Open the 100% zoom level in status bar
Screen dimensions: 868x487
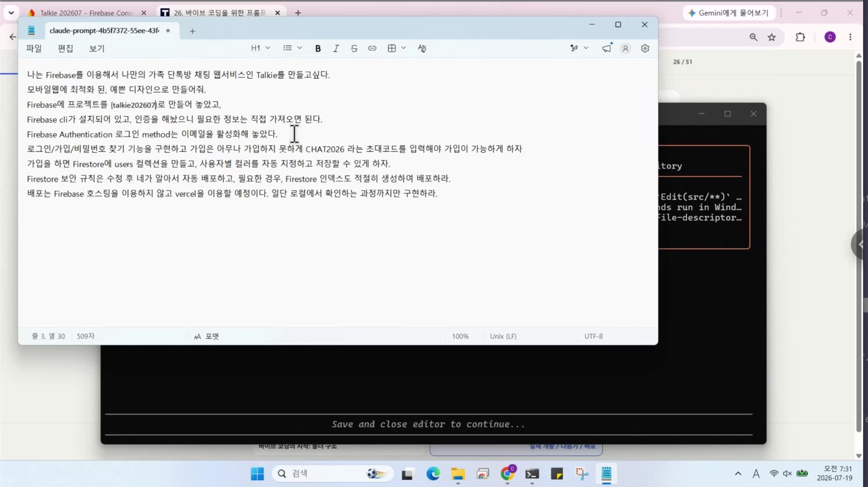pyautogui.click(x=460, y=336)
